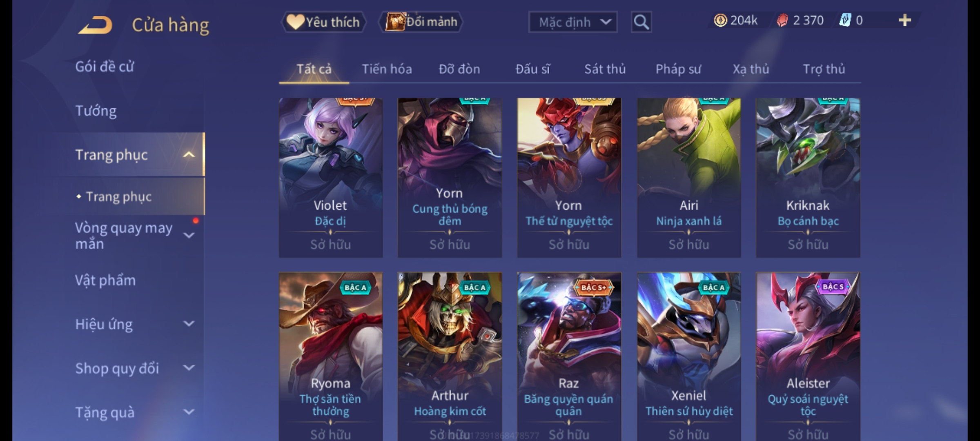Image resolution: width=980 pixels, height=441 pixels.
Task: Open the Tướng sidebar menu
Action: tap(96, 111)
